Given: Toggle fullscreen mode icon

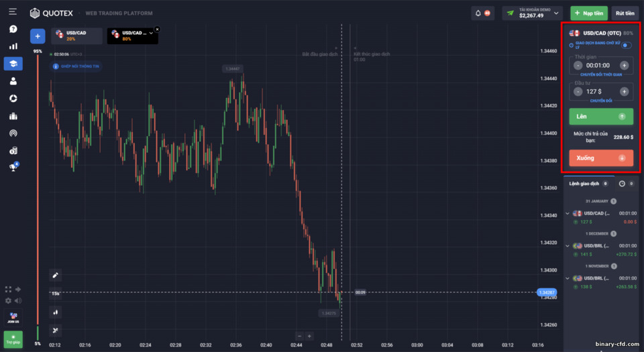Looking at the screenshot, I should pyautogui.click(x=8, y=289).
